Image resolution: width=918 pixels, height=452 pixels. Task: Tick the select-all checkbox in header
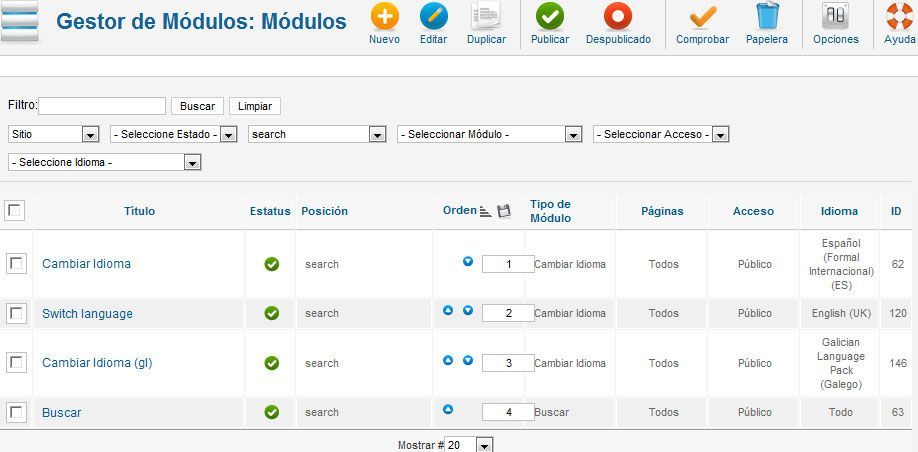click(14, 210)
